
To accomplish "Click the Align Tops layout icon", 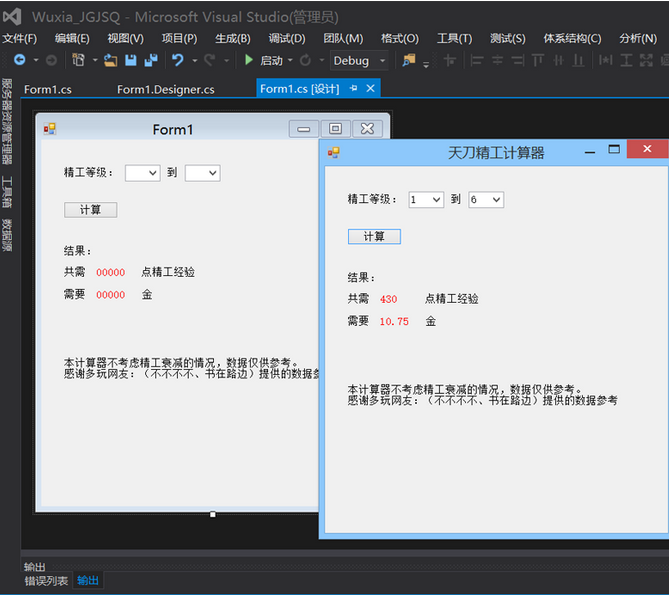I will pyautogui.click(x=538, y=60).
